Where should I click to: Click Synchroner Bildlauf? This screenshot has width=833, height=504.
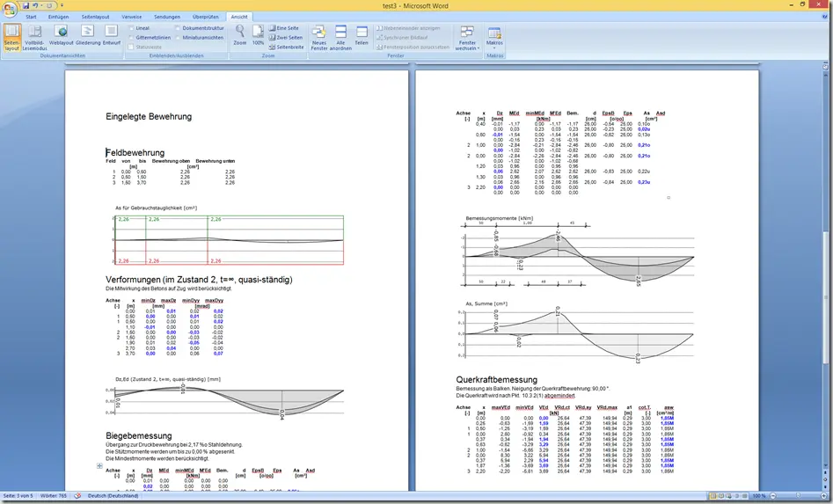point(402,38)
